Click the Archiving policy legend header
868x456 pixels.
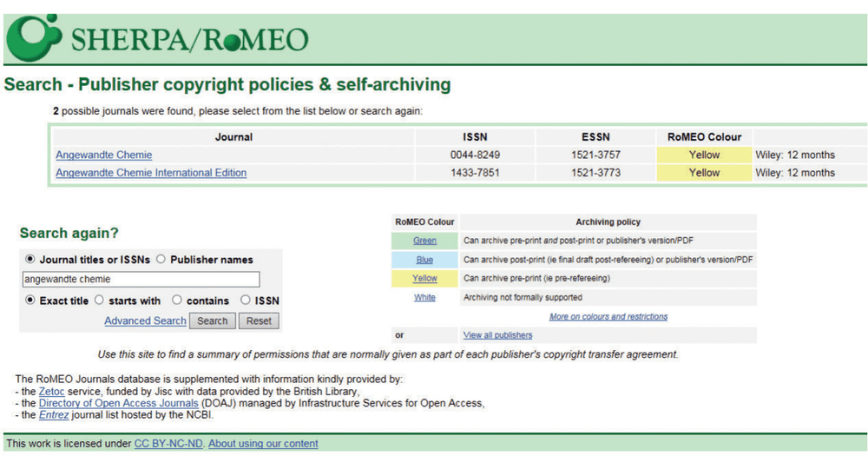pyautogui.click(x=608, y=221)
